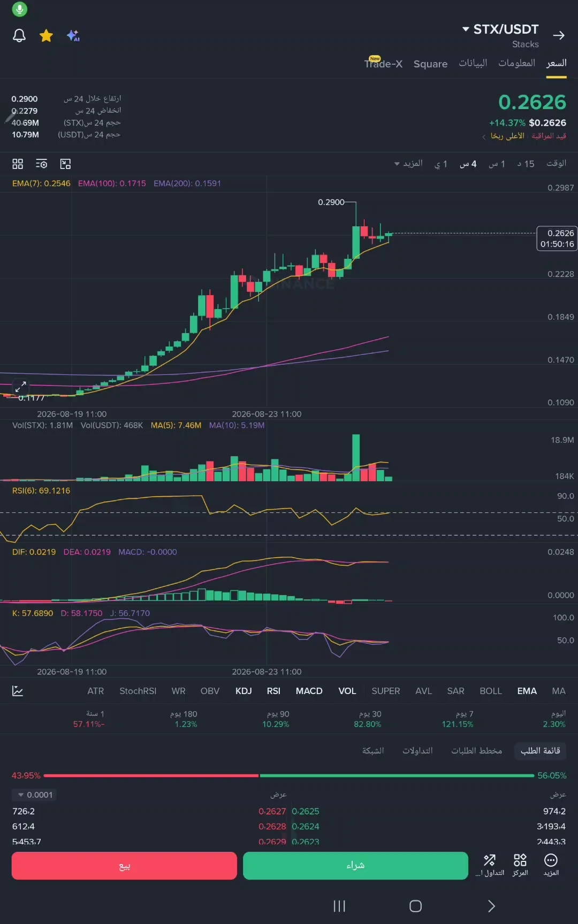Open the chart grid layout icon
578x924 pixels.
tap(18, 164)
